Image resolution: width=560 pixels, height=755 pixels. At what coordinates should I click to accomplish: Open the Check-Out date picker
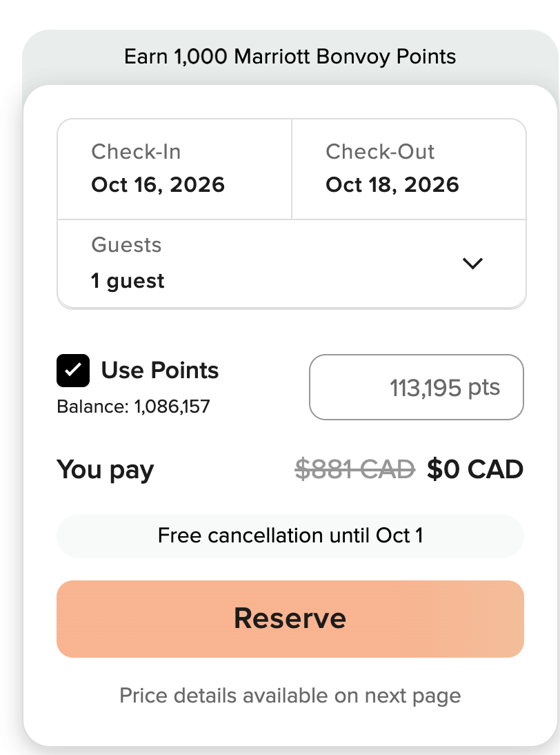[409, 169]
